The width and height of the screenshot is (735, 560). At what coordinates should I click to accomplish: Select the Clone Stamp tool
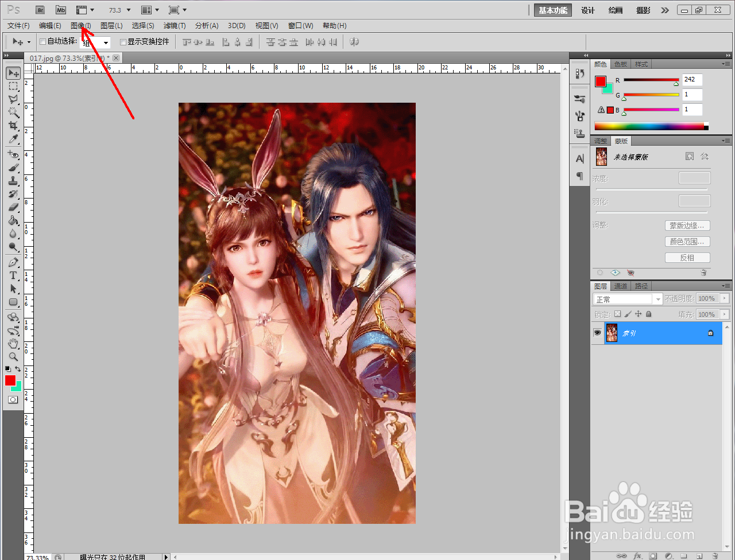pyautogui.click(x=13, y=181)
